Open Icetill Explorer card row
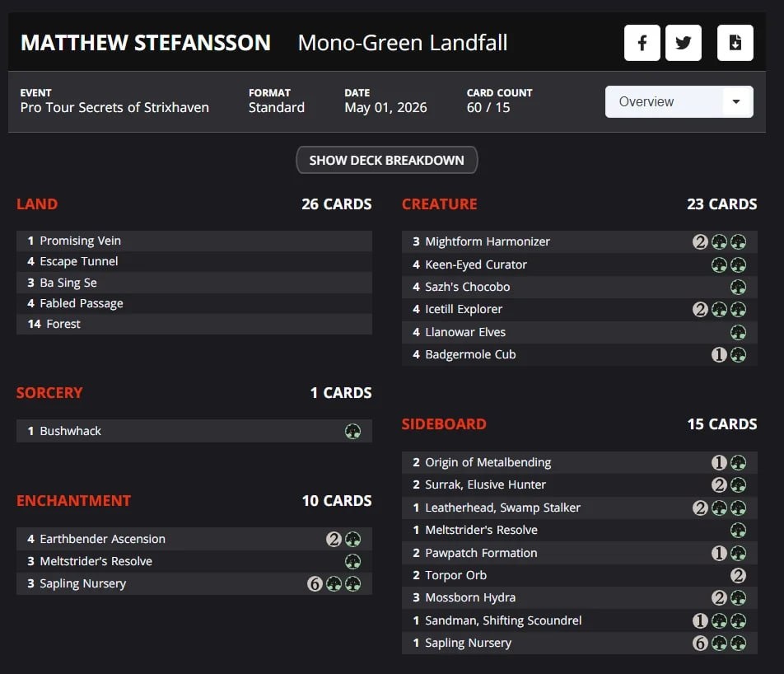The width and height of the screenshot is (784, 674). tap(580, 309)
